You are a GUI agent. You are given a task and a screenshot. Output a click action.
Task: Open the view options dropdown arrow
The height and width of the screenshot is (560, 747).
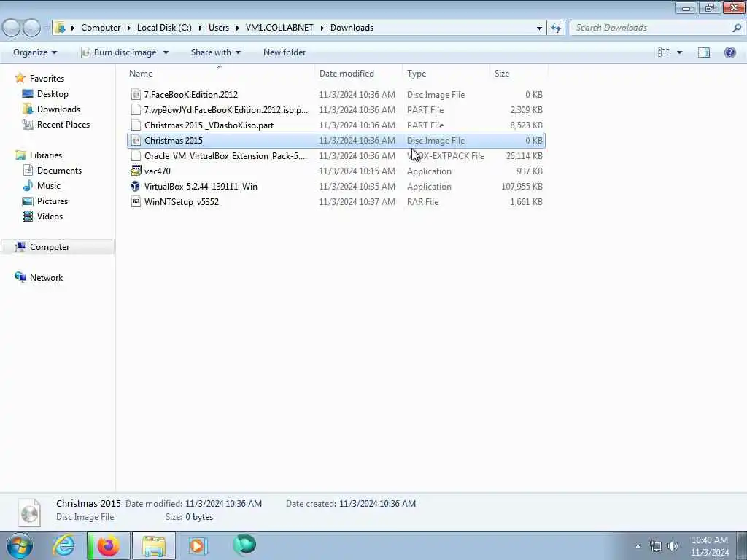(x=679, y=52)
